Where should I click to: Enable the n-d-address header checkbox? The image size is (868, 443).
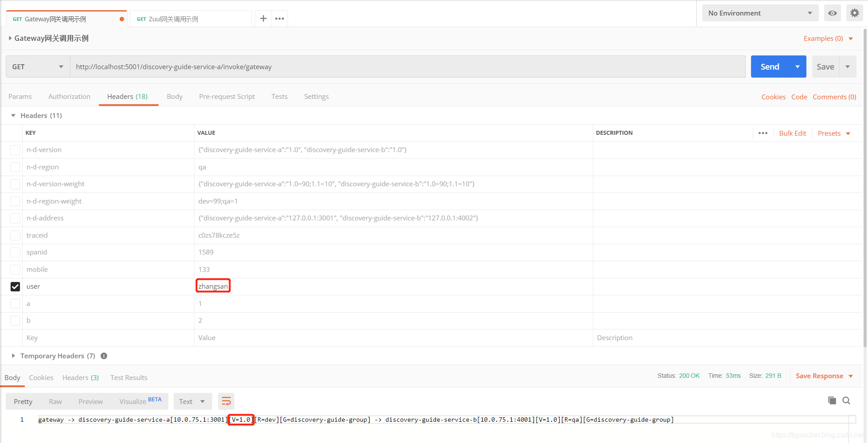[x=15, y=218]
